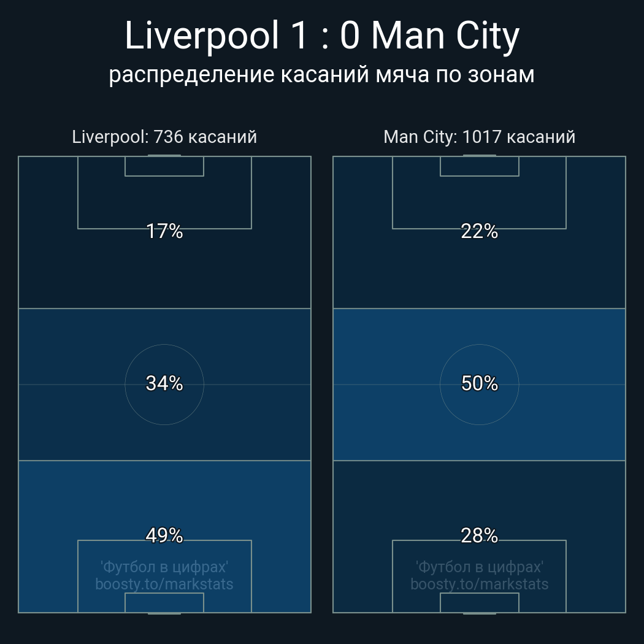Select the "Liverpool: 736 касаний" heading
The image size is (644, 644).
(164, 137)
